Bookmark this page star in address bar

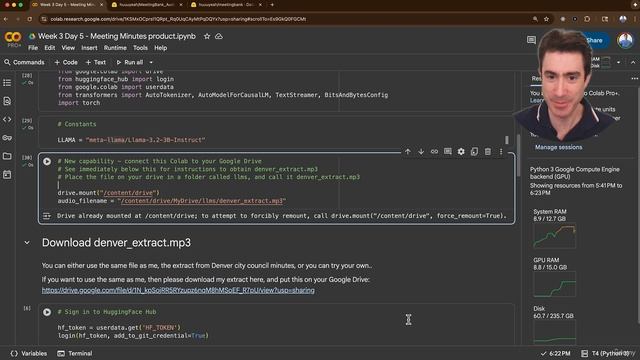coord(546,19)
